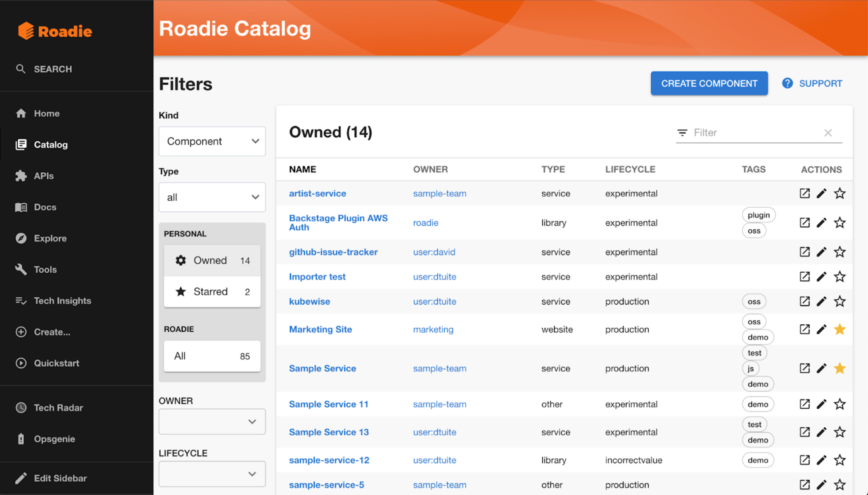Screen dimensions: 868x495
Task: Click the Tech Radar sidebar icon
Action: click(21, 408)
